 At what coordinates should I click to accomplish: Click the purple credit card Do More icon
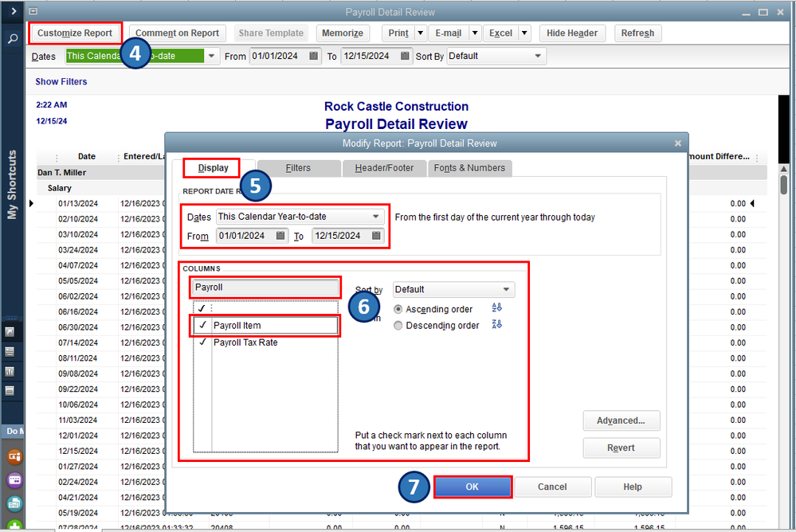coord(14,479)
